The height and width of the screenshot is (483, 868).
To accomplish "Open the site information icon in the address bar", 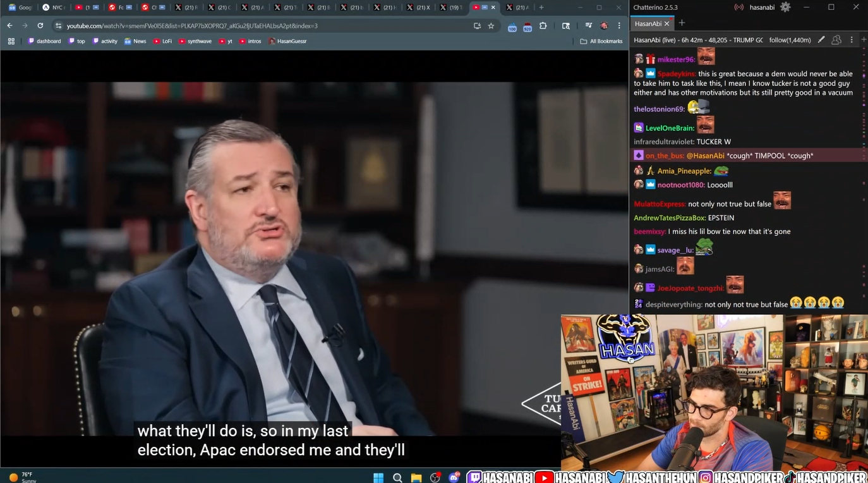I will coord(59,26).
